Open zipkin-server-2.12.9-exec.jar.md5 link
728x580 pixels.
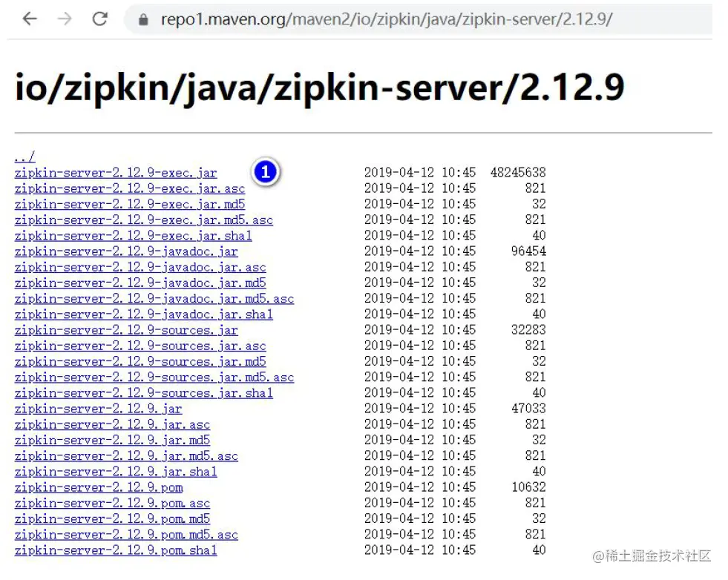click(x=130, y=204)
